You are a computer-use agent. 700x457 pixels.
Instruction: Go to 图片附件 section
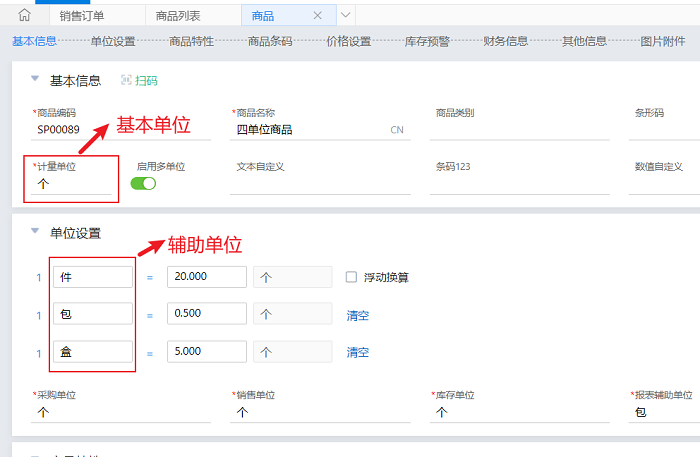pyautogui.click(x=663, y=41)
